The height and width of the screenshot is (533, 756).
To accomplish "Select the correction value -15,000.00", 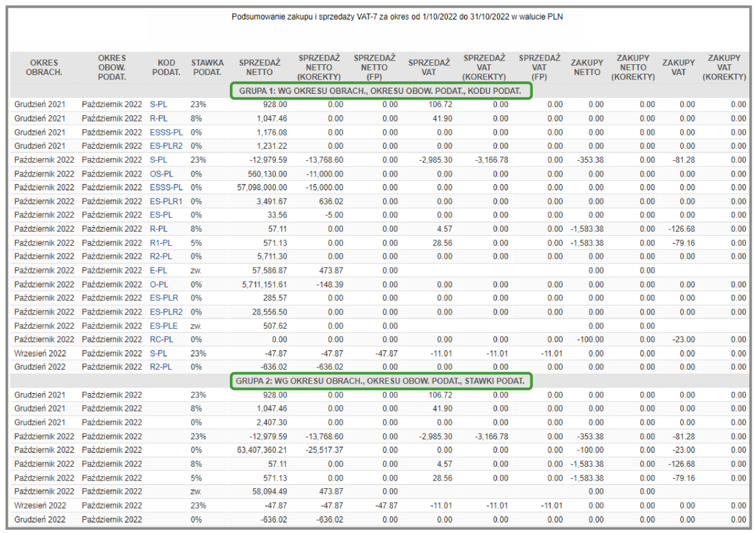I will (324, 188).
